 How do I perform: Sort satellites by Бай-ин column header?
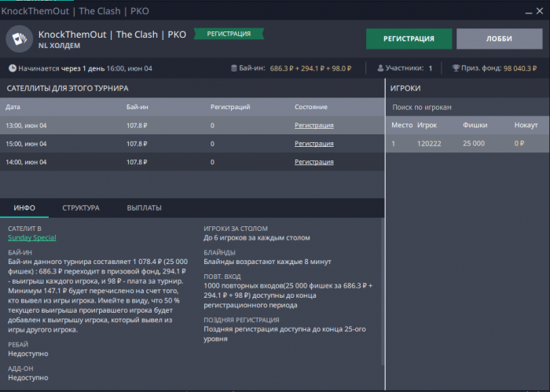[x=137, y=106]
